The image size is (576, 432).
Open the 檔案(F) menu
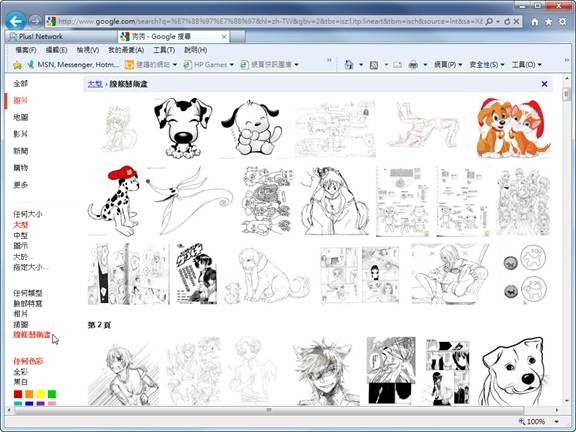(26, 50)
